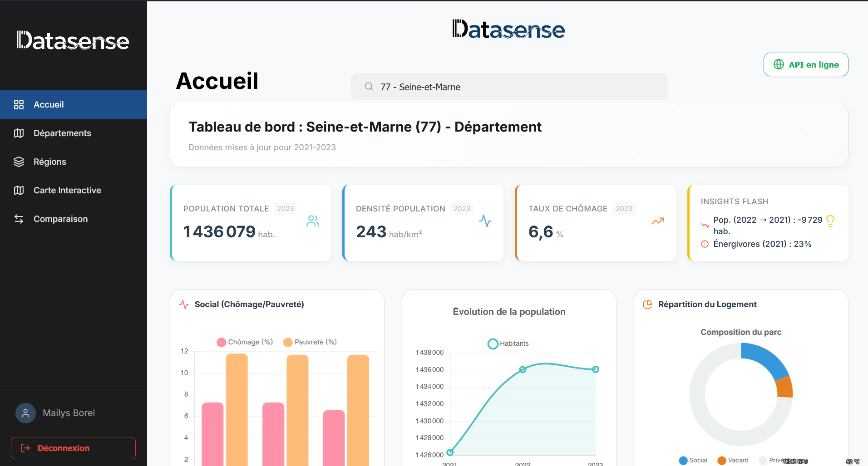Click the pie chart icon beside Répartition du Logement

pos(648,304)
